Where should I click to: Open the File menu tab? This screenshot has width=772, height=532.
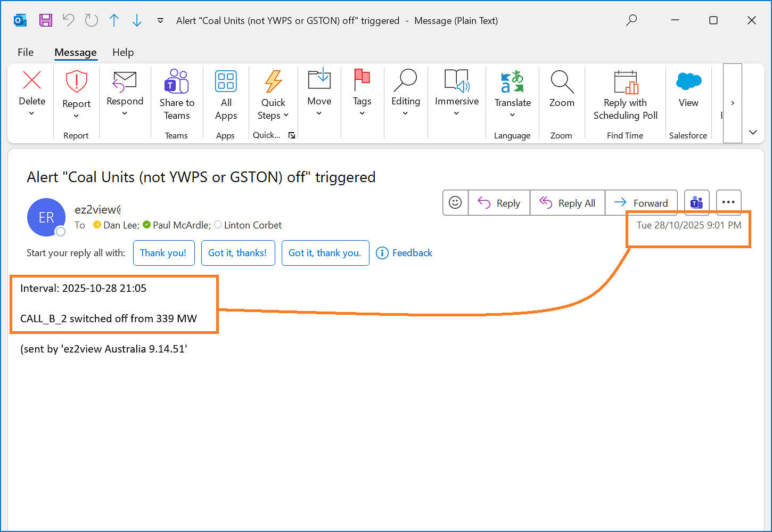pos(26,52)
